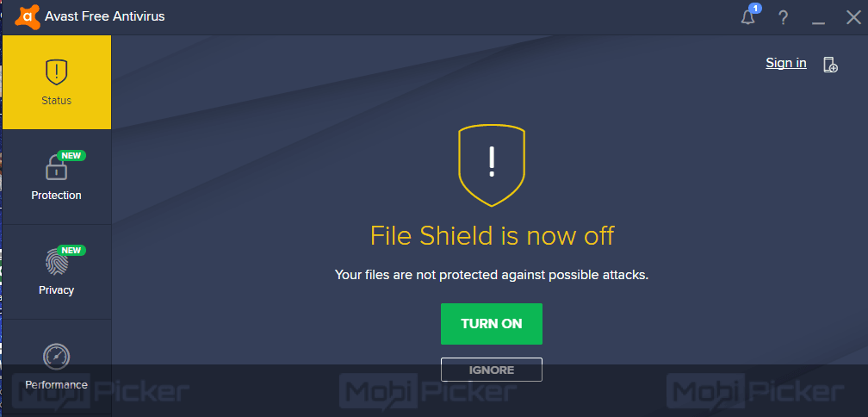Viewport: 868px width, 417px height.
Task: Open help via the question mark icon
Action: 783,18
